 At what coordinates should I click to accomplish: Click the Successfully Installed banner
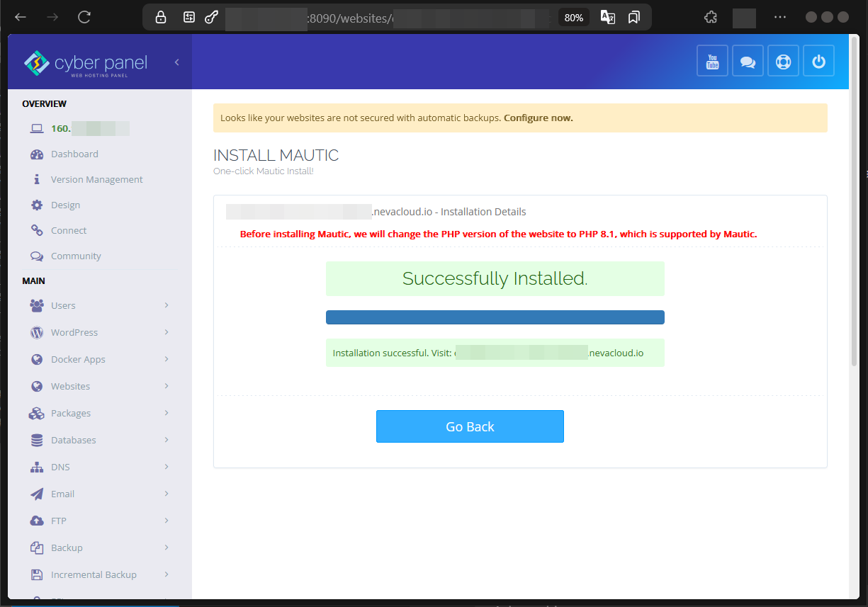(x=495, y=278)
